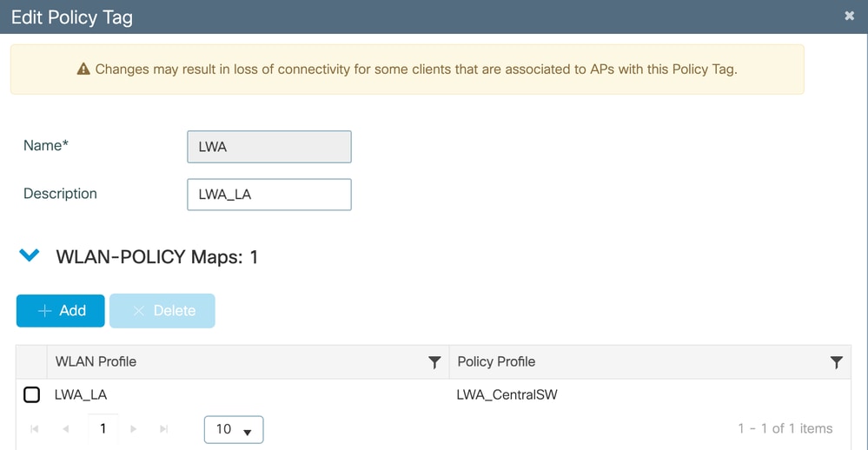Click page number 1
The height and width of the screenshot is (450, 868).
pyautogui.click(x=103, y=428)
